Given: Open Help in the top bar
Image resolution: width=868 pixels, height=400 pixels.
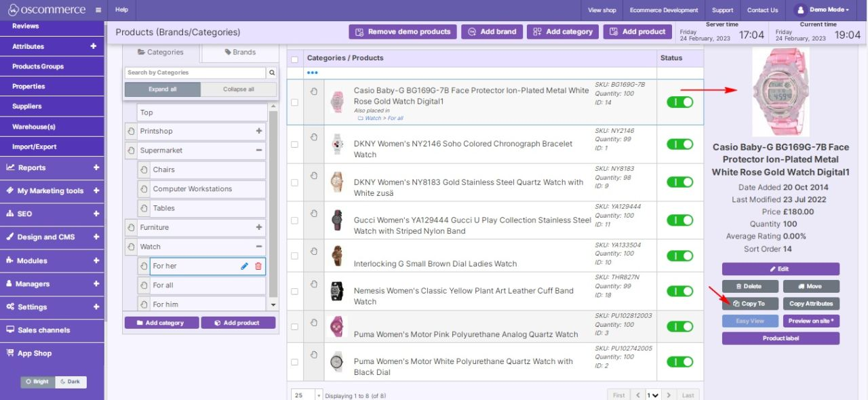Looking at the screenshot, I should 121,10.
